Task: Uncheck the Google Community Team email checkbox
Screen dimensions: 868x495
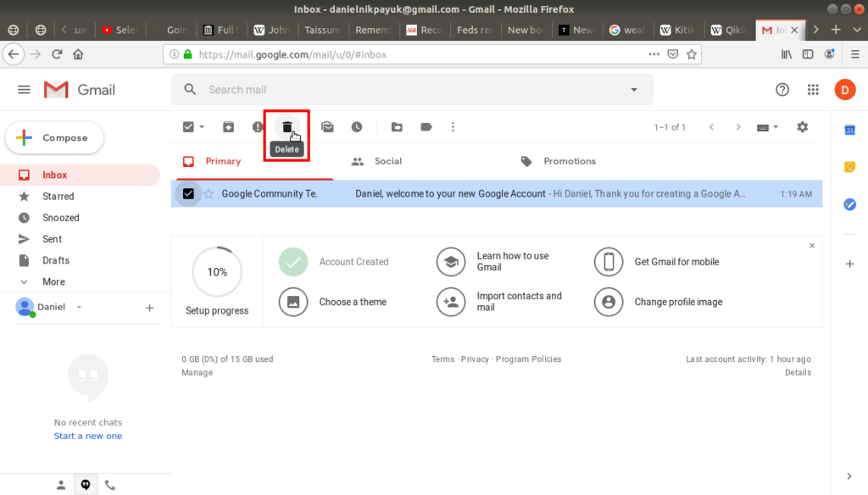Action: click(x=188, y=194)
